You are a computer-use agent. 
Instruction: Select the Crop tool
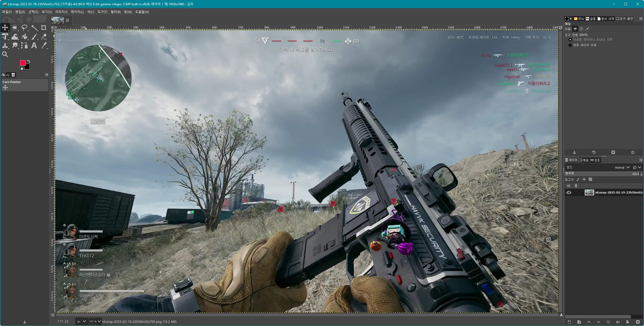pos(44,27)
